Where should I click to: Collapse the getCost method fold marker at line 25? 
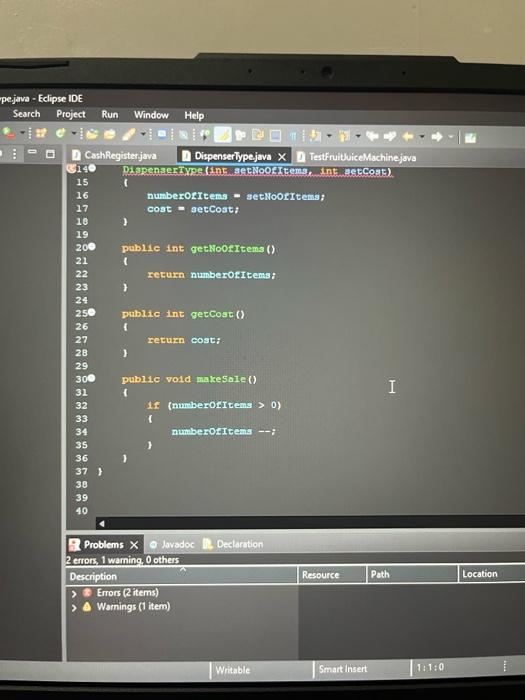(x=92, y=312)
